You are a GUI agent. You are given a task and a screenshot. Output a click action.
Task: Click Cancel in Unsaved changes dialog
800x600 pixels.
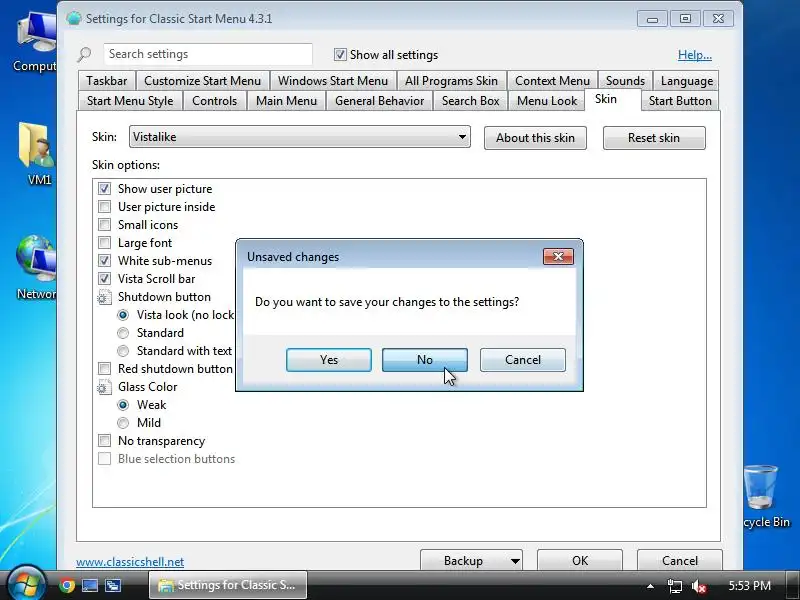click(522, 360)
